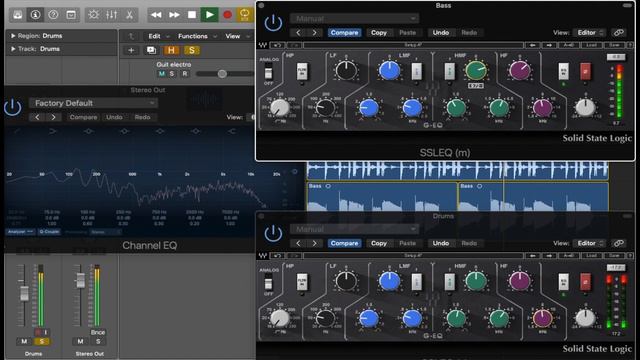Open Quick Help question mark icon
This screenshot has width=640, height=360.
tap(53, 15)
